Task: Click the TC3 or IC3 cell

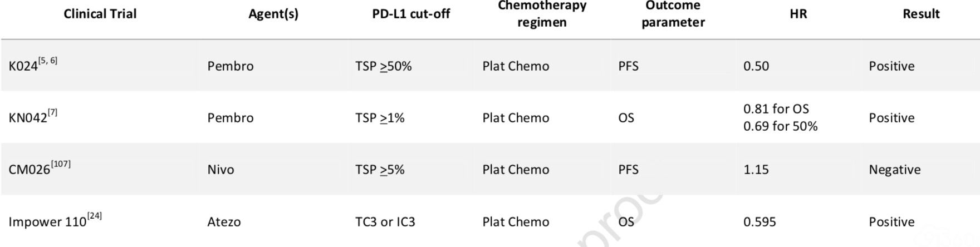Action: (385, 221)
